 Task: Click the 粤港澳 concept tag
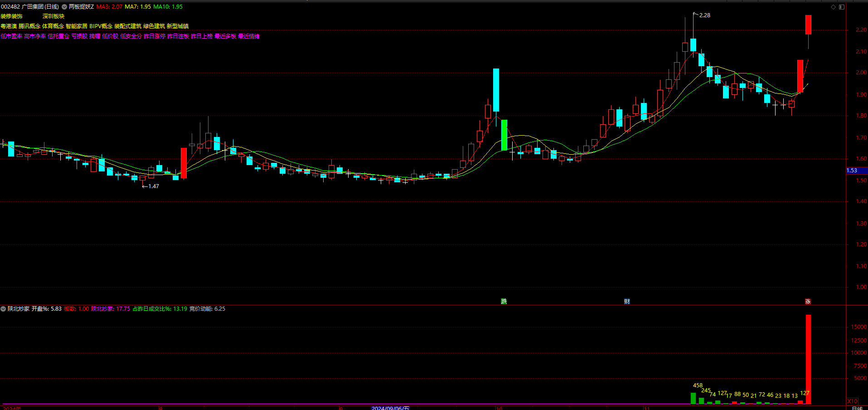pyautogui.click(x=9, y=26)
